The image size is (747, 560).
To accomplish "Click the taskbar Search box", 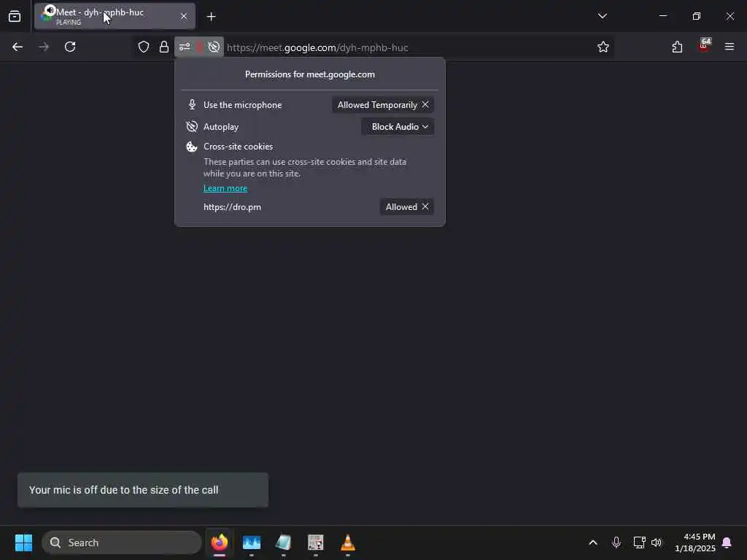I will coord(122,542).
